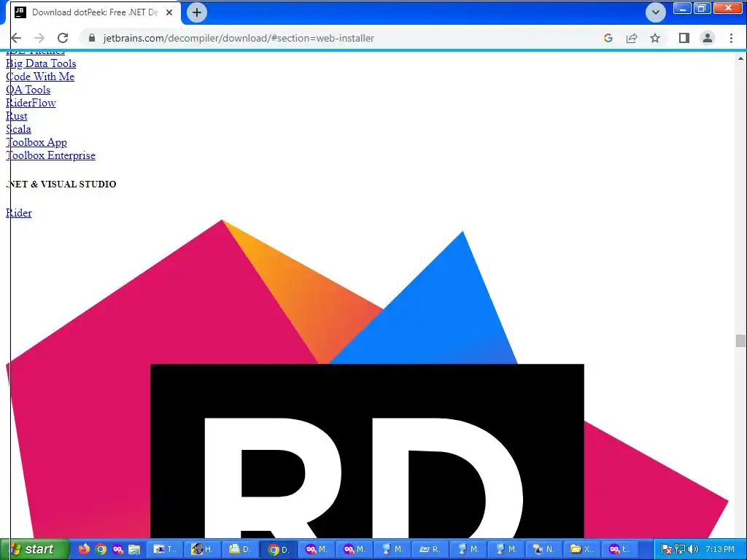Click the network connection tray icon
Image resolution: width=747 pixels, height=560 pixels.
click(680, 550)
